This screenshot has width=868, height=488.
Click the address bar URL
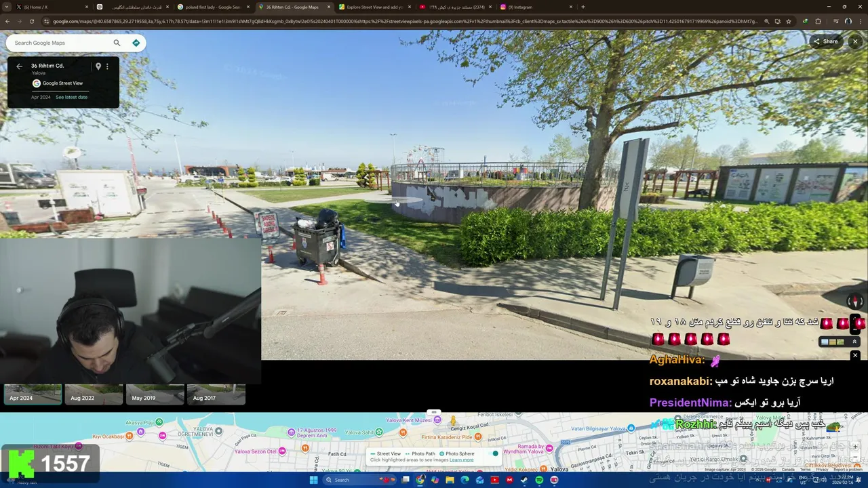click(x=404, y=21)
